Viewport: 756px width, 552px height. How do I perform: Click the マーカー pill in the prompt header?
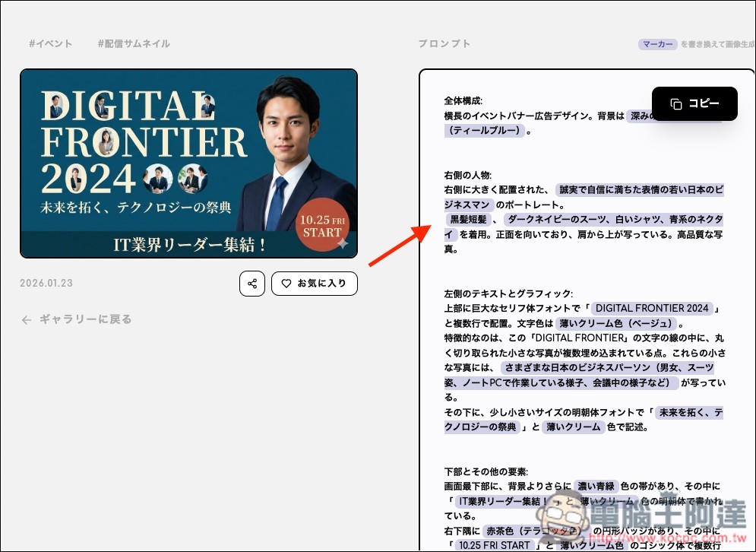tap(656, 44)
